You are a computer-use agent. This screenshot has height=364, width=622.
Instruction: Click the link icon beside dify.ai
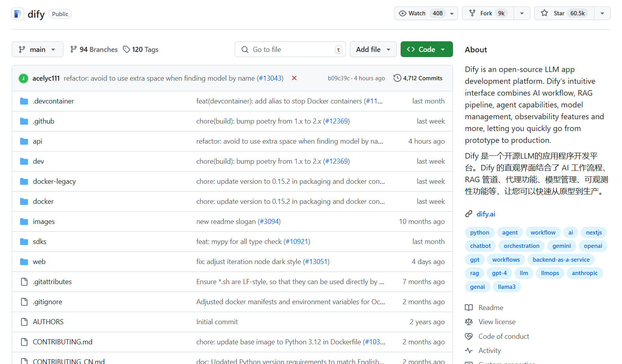(469, 214)
